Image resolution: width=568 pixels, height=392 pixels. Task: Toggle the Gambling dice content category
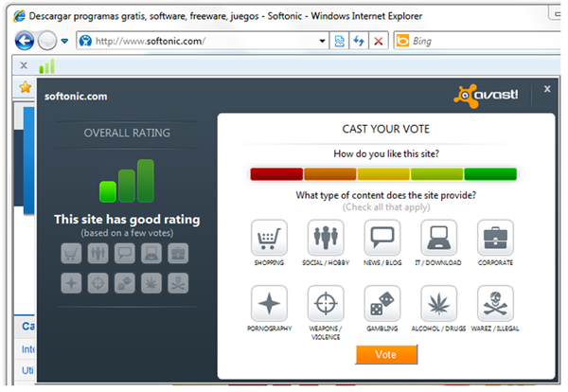pos(382,304)
